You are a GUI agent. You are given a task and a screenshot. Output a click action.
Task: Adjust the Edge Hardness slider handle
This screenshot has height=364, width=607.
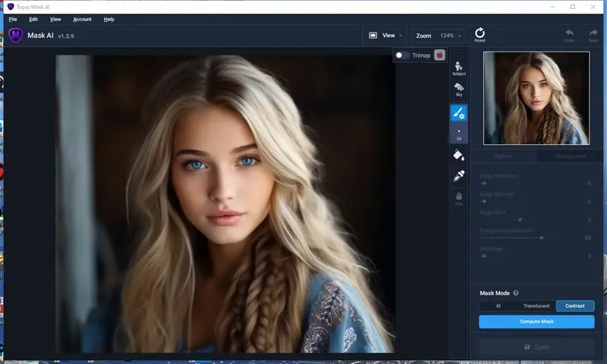[484, 183]
